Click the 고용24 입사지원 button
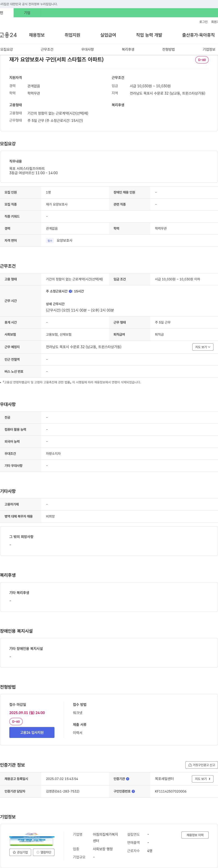Screen dimensions: 218x868 [x=32, y=732]
